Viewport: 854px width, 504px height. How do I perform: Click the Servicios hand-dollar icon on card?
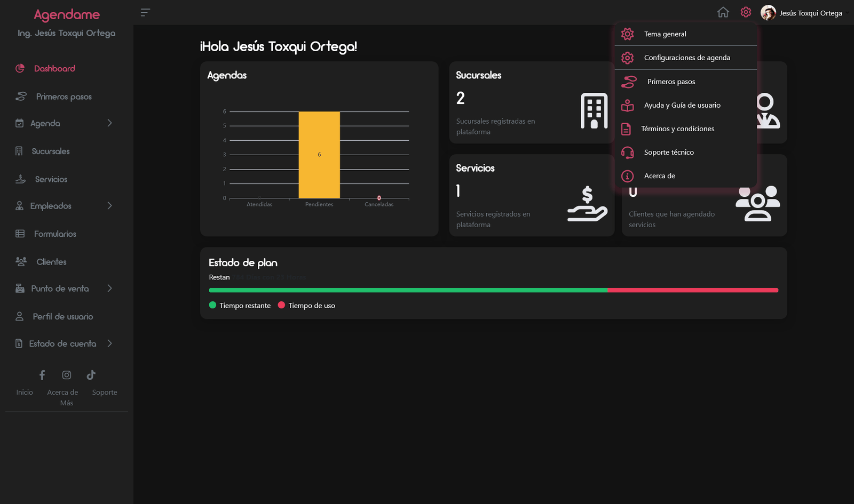pos(587,204)
